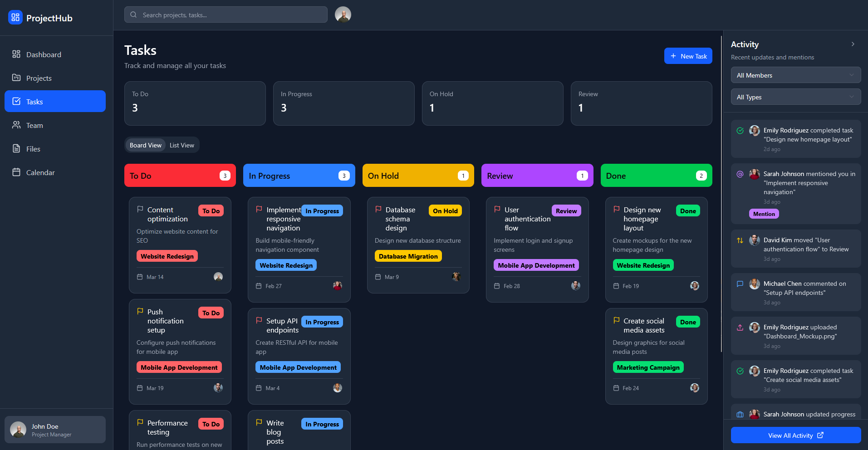
Task: Click the mention icon beside Sarah Johnson activity
Action: point(740,174)
